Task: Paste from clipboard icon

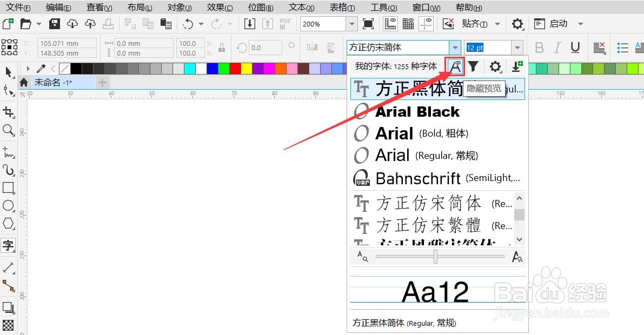Action: (x=165, y=24)
